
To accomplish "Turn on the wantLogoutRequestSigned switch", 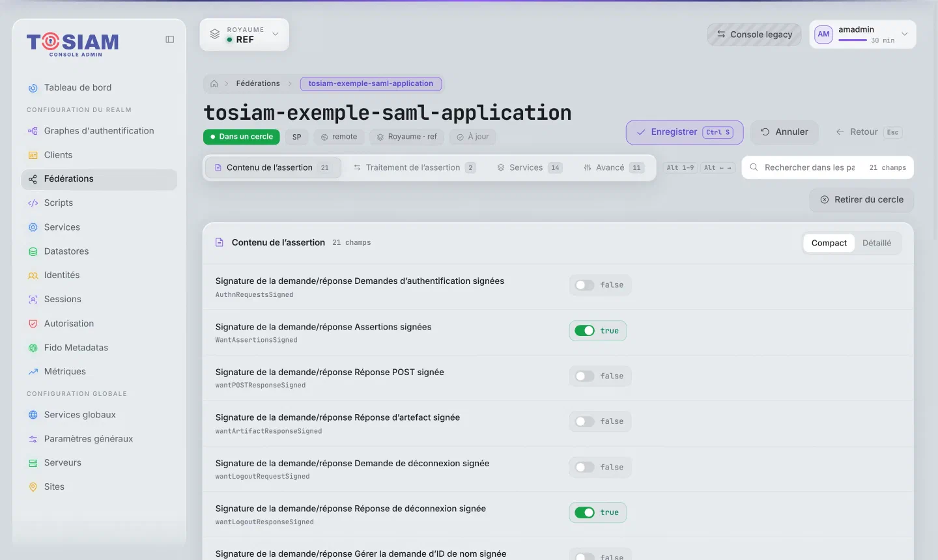I will coord(584,468).
